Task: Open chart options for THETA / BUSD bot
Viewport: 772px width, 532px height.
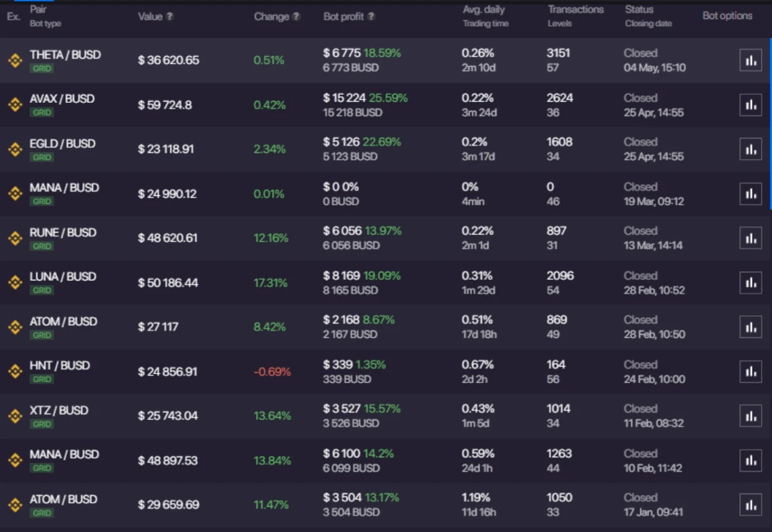Action: [751, 60]
